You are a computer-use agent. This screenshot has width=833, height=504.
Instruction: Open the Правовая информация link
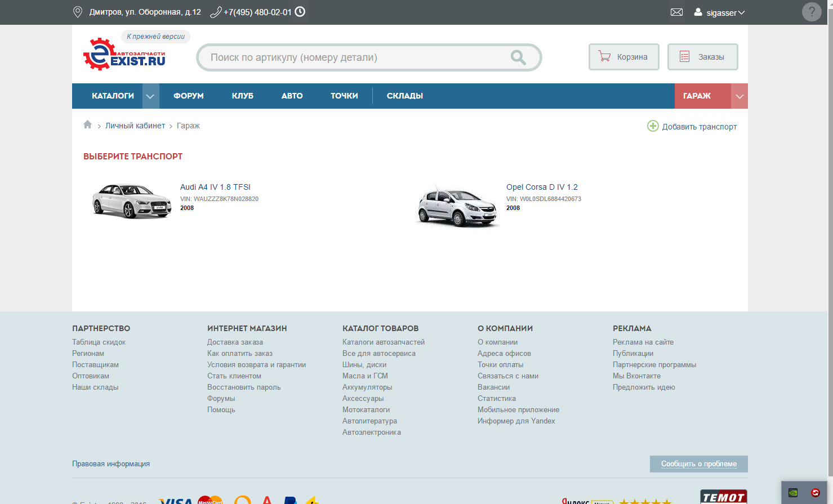pyautogui.click(x=111, y=463)
